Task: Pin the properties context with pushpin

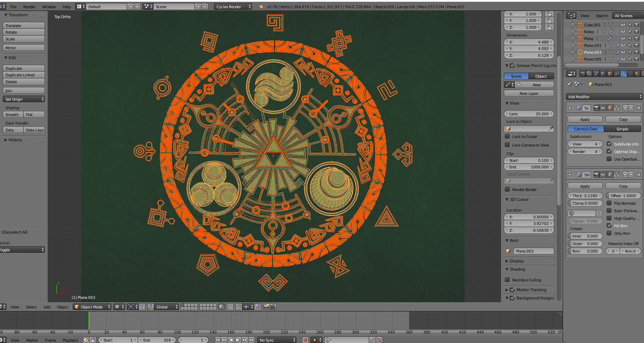Action: (569, 84)
